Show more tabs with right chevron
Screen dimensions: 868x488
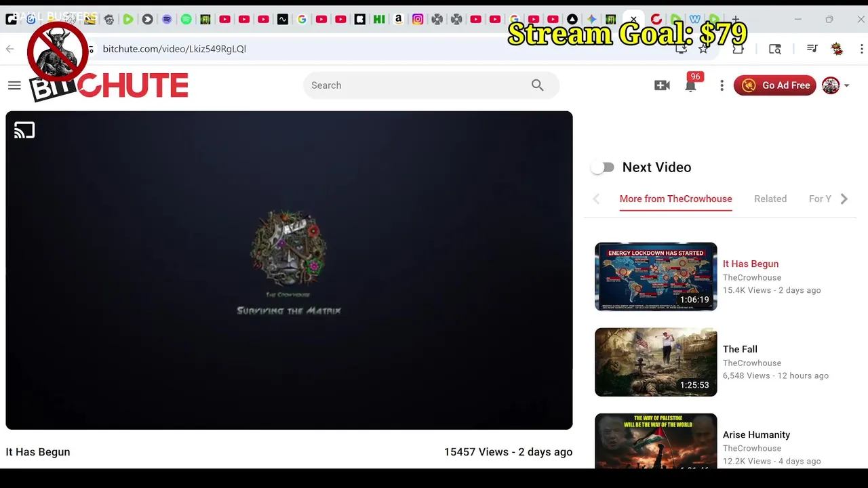844,199
